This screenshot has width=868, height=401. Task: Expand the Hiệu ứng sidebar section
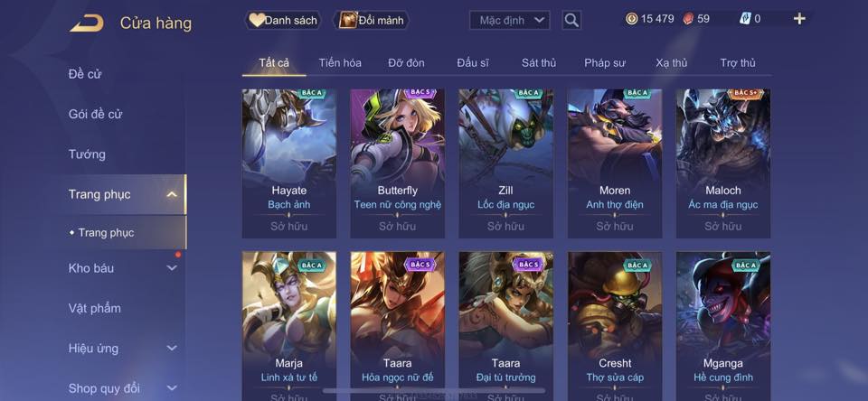coord(172,348)
